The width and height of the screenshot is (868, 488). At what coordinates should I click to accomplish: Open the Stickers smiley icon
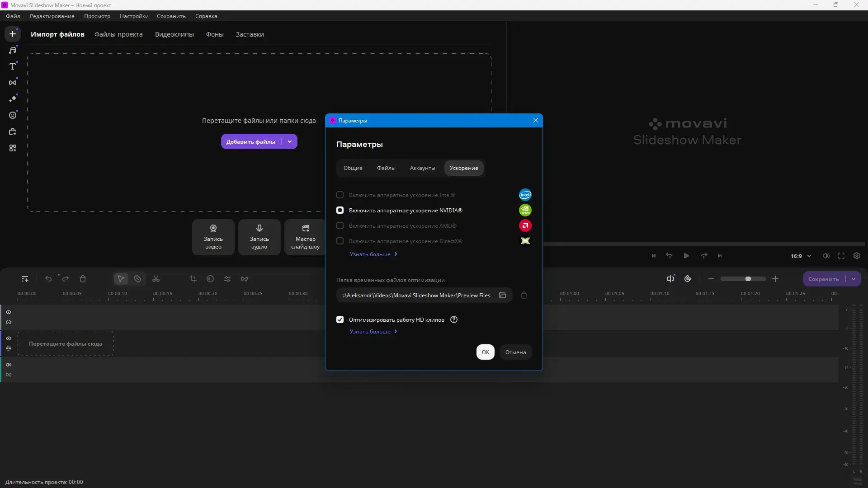(x=13, y=115)
